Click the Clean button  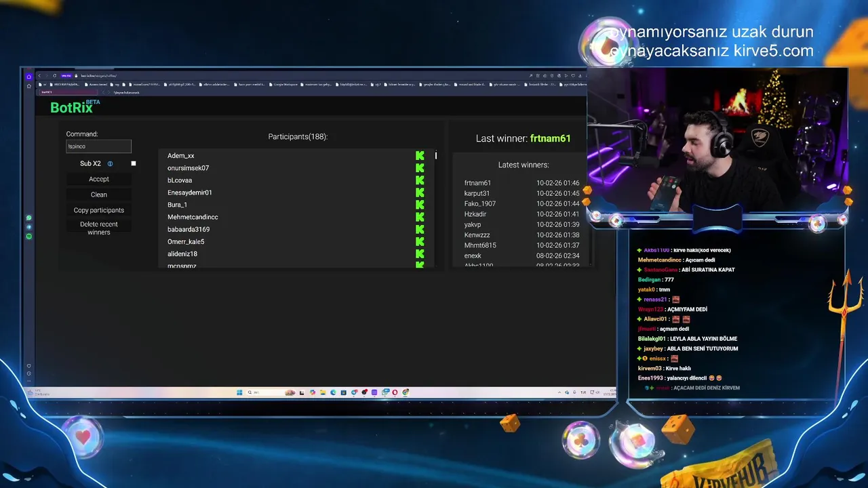pyautogui.click(x=99, y=195)
